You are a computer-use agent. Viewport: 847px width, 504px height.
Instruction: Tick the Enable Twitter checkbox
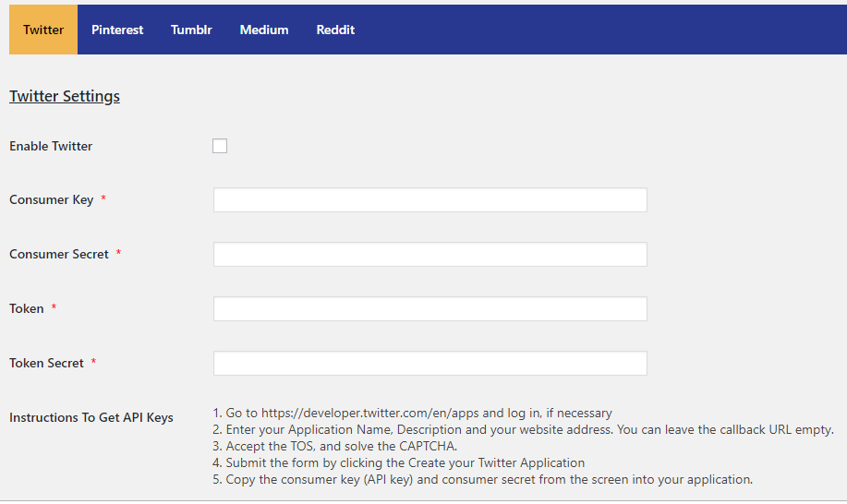click(x=220, y=146)
